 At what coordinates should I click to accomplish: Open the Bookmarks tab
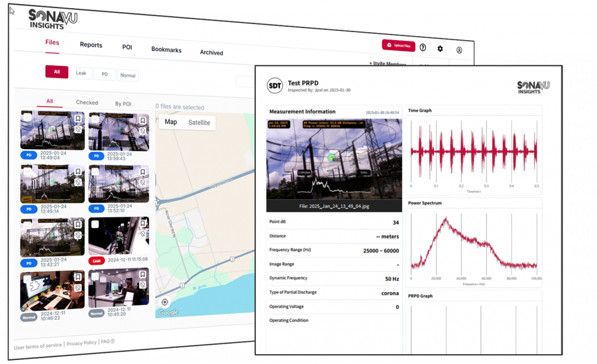[x=166, y=50]
